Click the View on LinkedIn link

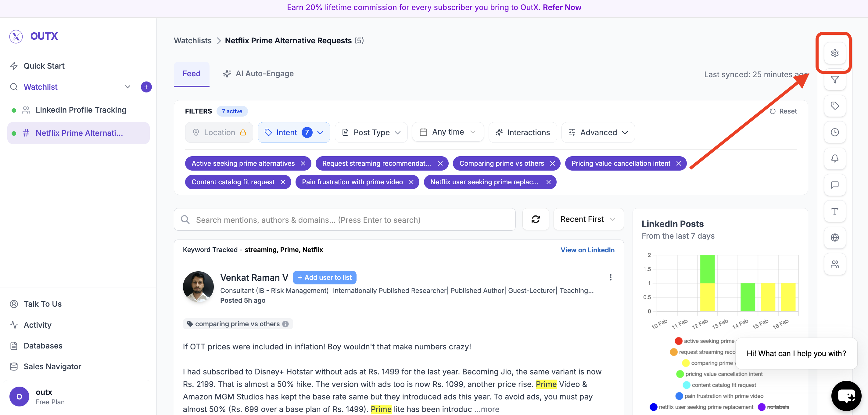point(587,250)
